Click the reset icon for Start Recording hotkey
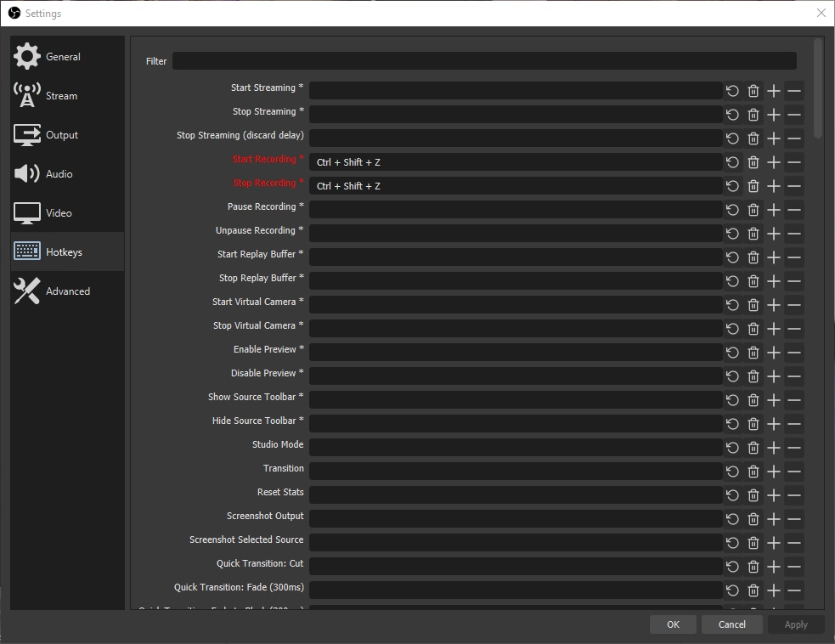Image resolution: width=835 pixels, height=644 pixels. 732,162
